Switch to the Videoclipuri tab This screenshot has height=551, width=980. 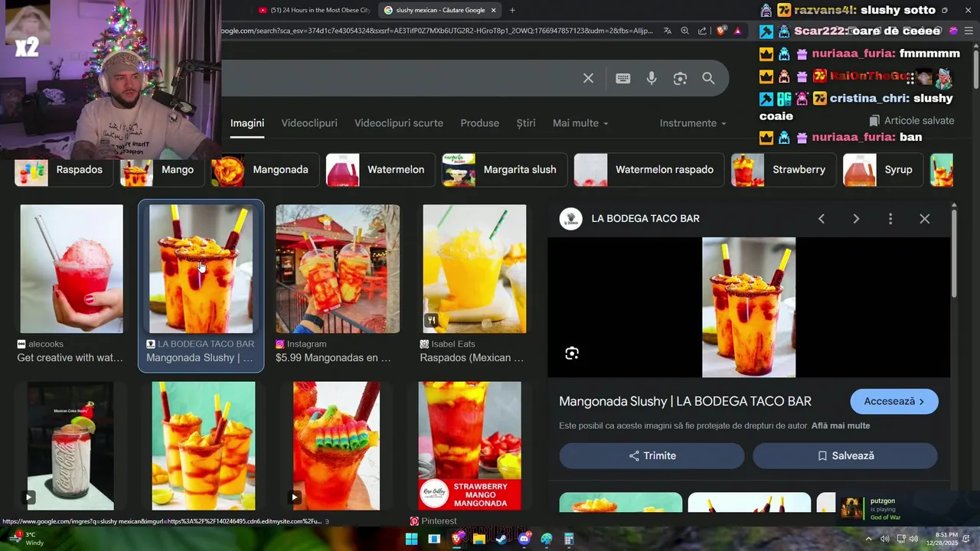coord(309,123)
